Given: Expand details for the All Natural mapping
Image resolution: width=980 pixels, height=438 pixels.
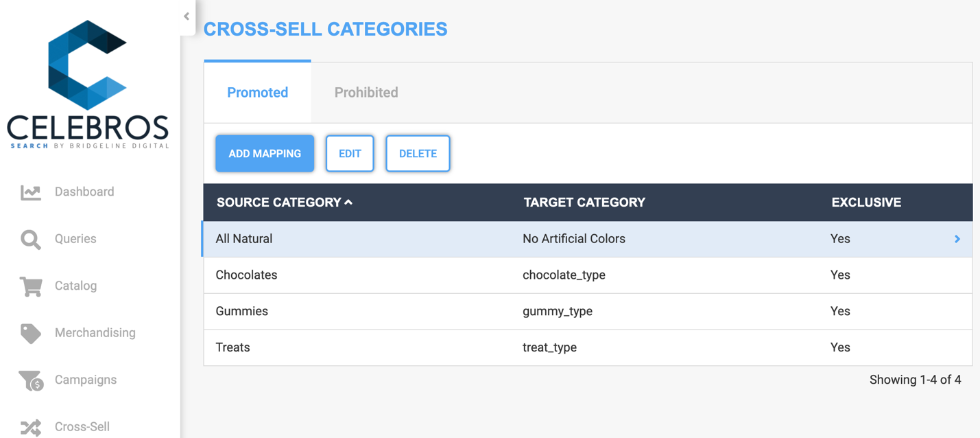Looking at the screenshot, I should coord(957,239).
